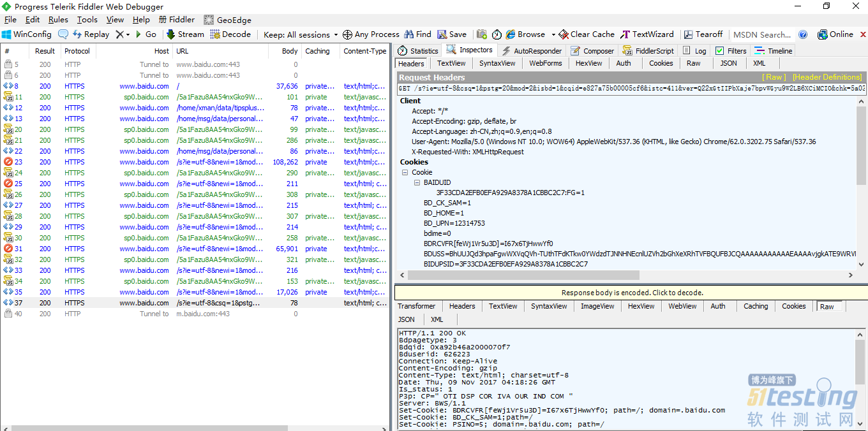Open the Help menu
The image size is (868, 431).
tap(141, 20)
